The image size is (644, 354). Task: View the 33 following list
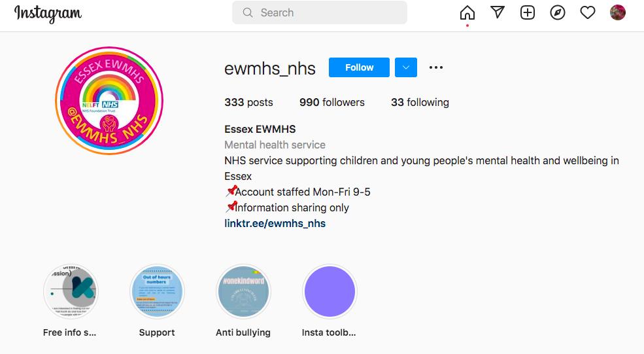click(420, 102)
